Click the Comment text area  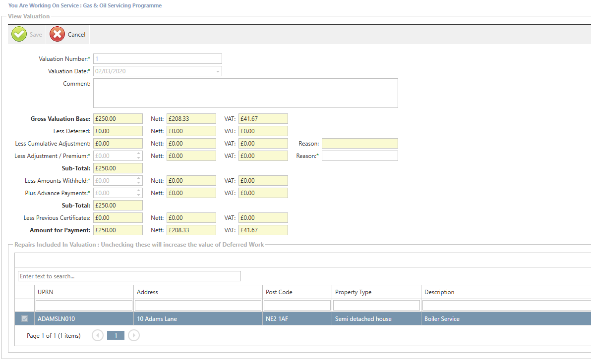point(245,93)
